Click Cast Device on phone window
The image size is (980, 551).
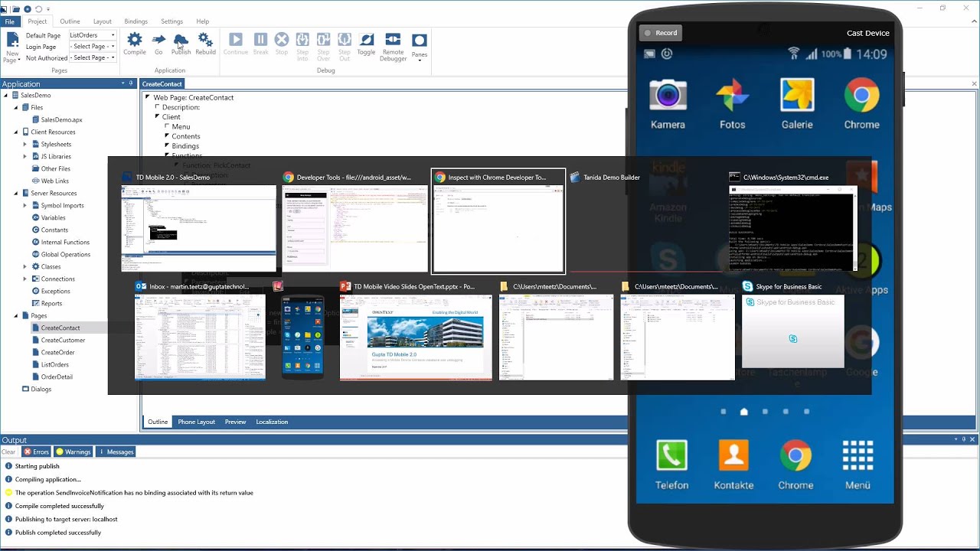click(x=867, y=33)
